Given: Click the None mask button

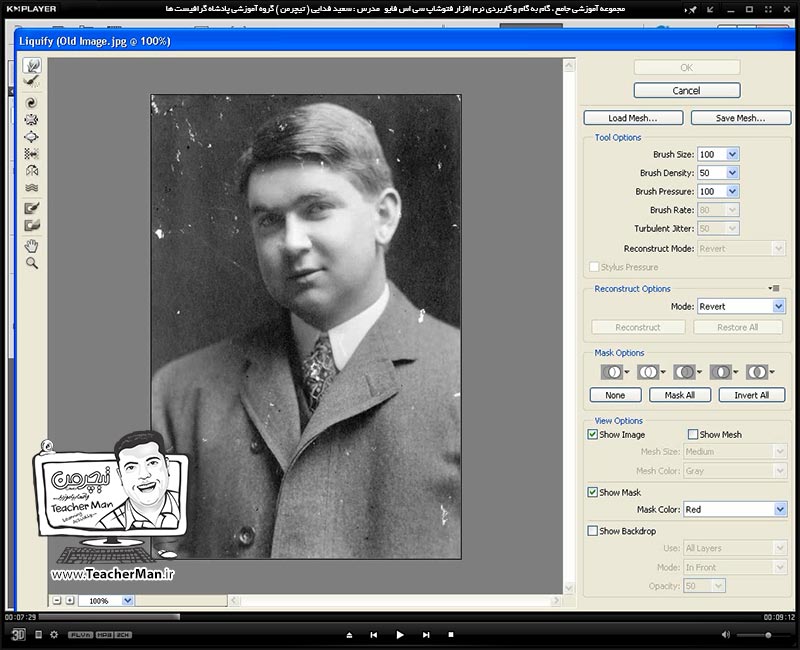Looking at the screenshot, I should [x=615, y=395].
